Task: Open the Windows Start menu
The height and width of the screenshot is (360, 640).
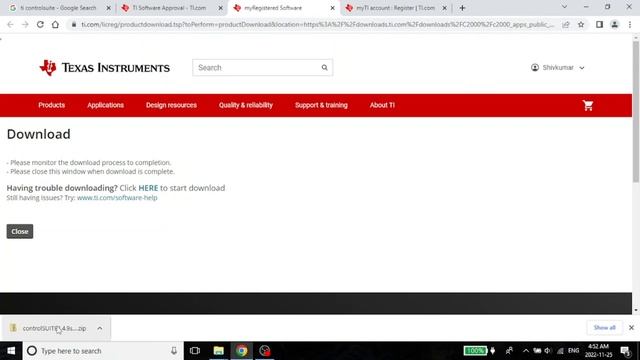Action: [11, 351]
